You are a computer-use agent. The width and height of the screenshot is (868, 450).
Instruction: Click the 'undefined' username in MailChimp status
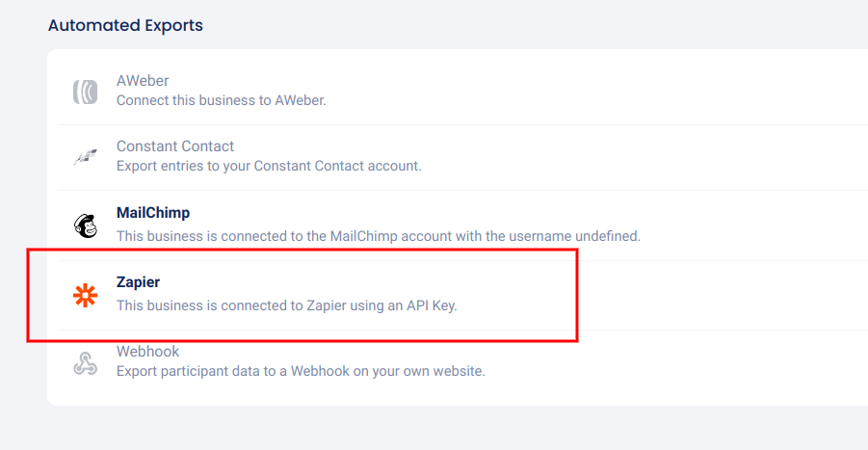[608, 235]
